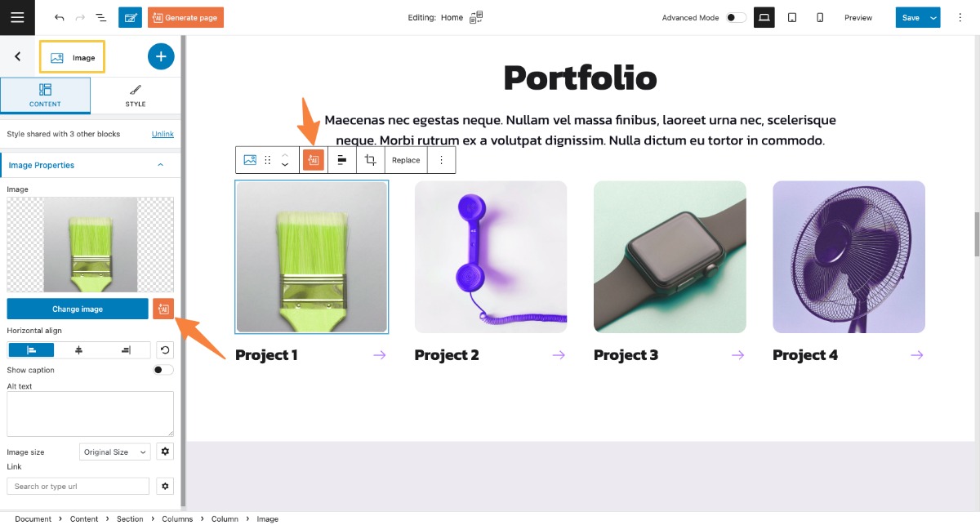The height and width of the screenshot is (525, 980).
Task: Click the Change image button
Action: (x=78, y=309)
